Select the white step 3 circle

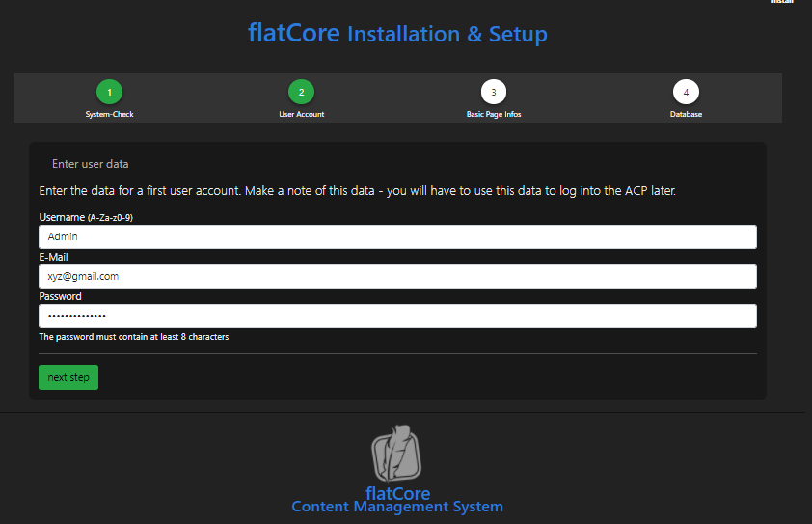point(493,92)
